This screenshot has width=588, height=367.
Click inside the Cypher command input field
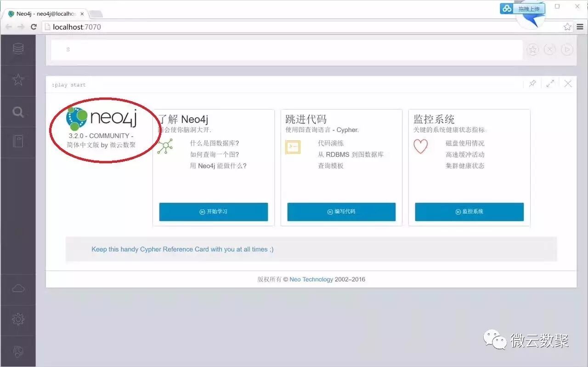[x=276, y=49]
